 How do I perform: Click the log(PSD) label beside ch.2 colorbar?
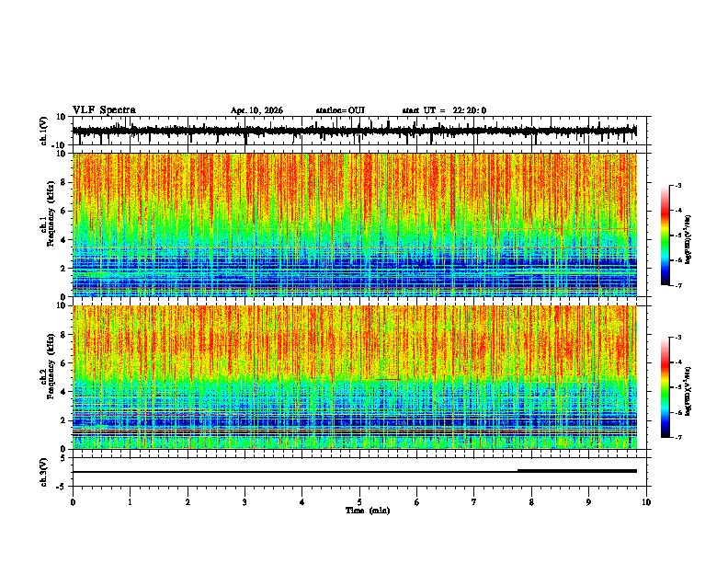[688, 391]
